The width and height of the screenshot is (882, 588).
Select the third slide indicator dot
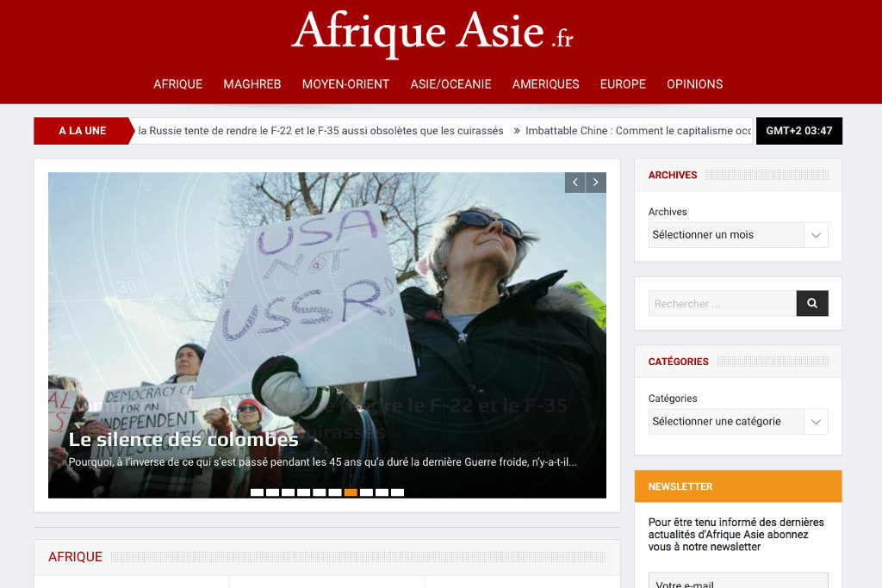pyautogui.click(x=288, y=492)
